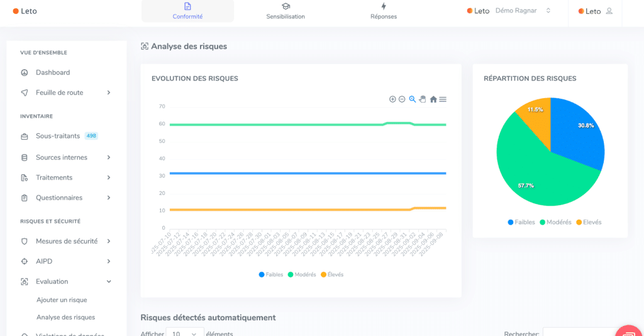Click the user profile icon
The width and height of the screenshot is (644, 336).
pyautogui.click(x=609, y=11)
